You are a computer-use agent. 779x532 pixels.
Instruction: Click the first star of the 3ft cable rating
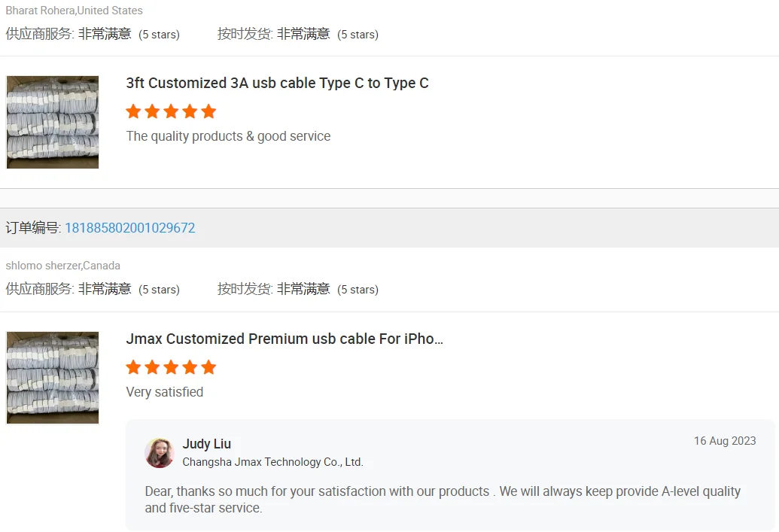133,112
